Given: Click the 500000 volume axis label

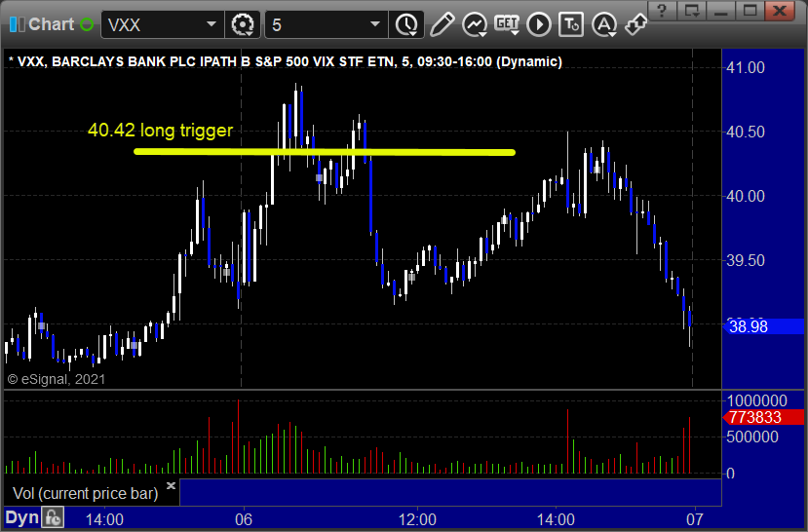Looking at the screenshot, I should pyautogui.click(x=751, y=437).
